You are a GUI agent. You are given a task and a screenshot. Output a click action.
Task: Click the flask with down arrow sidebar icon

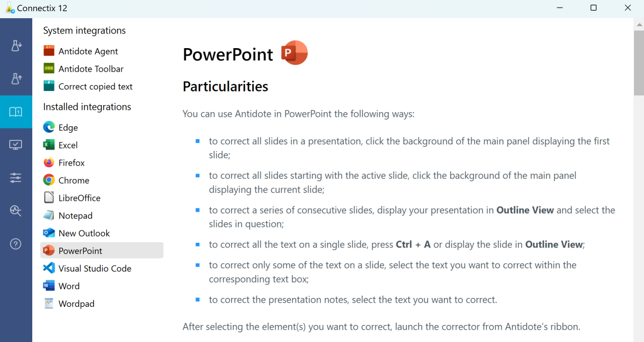[16, 45]
